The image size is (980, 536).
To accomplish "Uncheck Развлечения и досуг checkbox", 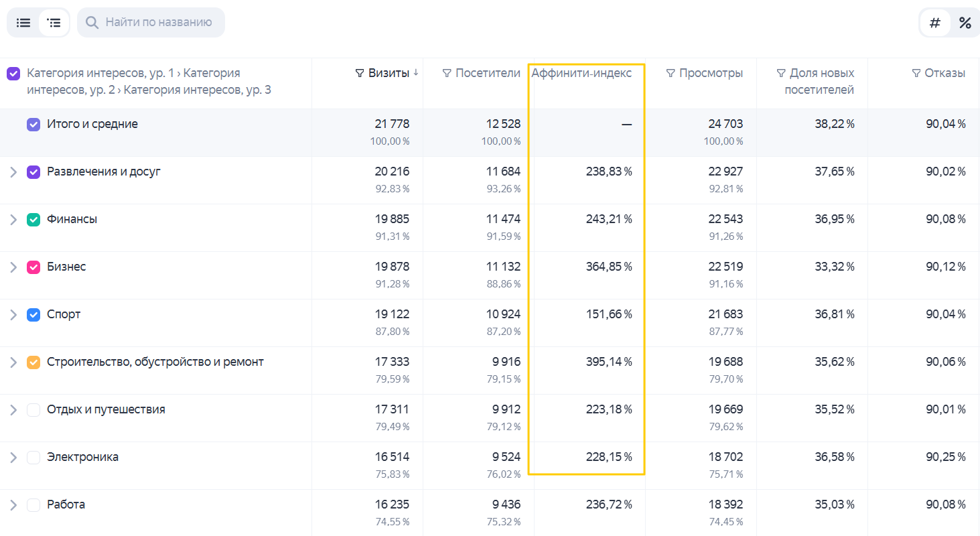I will pyautogui.click(x=33, y=172).
